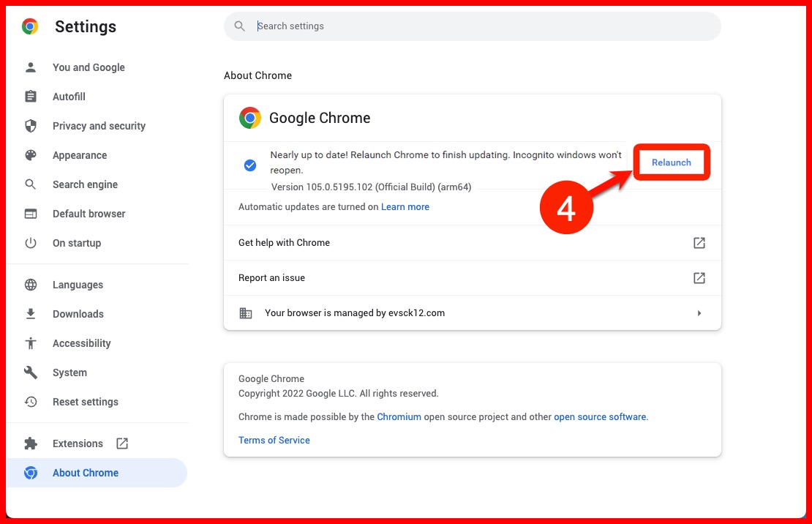Go to the Downloads settings page

[78, 314]
